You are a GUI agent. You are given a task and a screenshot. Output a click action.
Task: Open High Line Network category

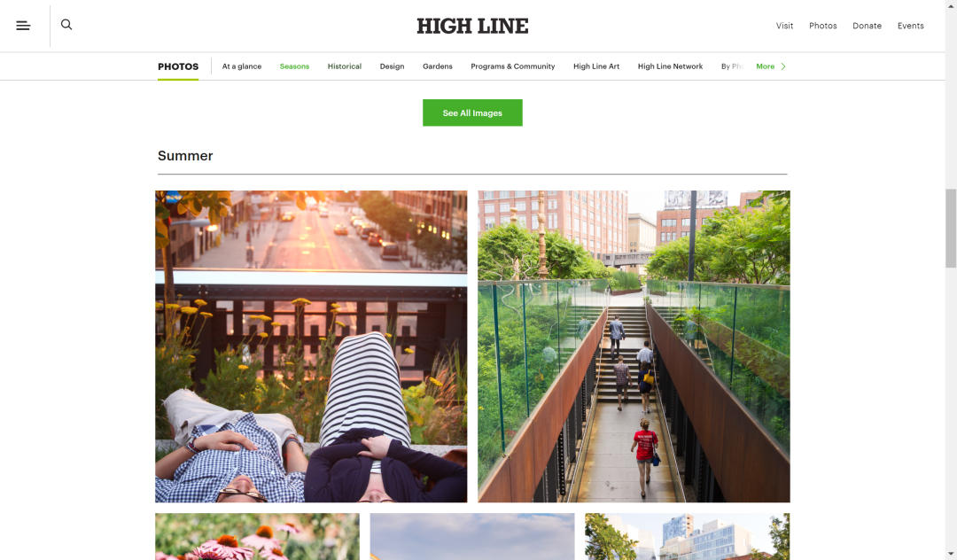(x=670, y=66)
